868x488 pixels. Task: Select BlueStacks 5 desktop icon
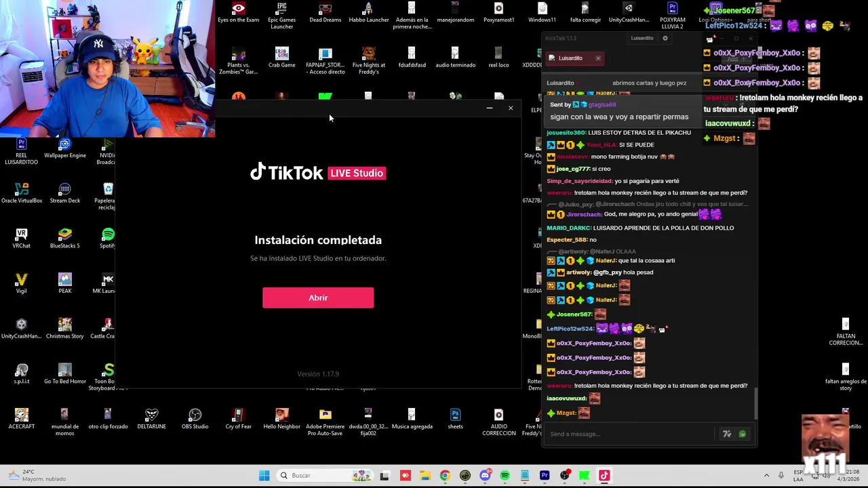(x=64, y=239)
